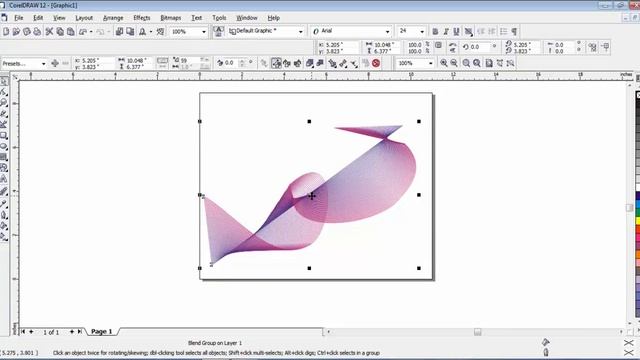Select the Pick tool in toolbox
640x360 pixels.
point(4,81)
